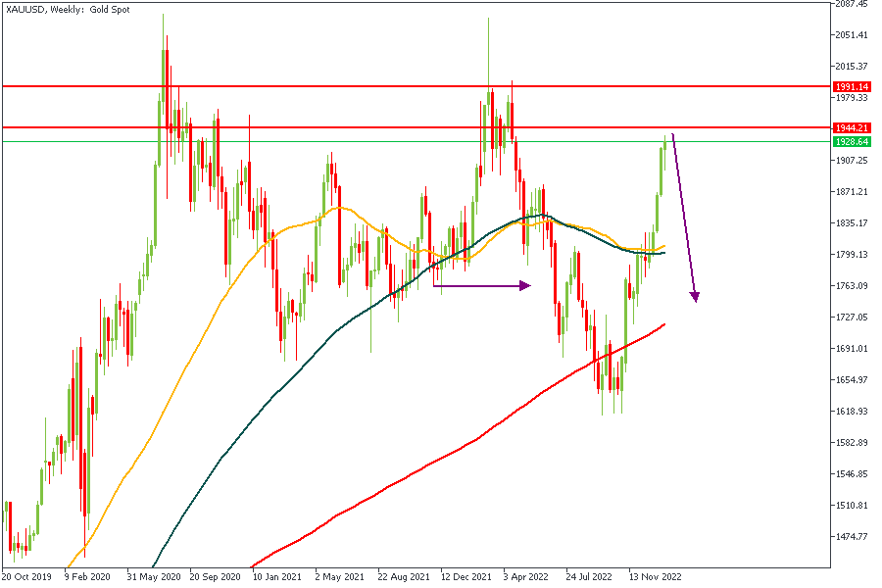Viewport: 882px width, 588px height.
Task: Click the 1763.09 price axis value
Action: click(x=851, y=286)
